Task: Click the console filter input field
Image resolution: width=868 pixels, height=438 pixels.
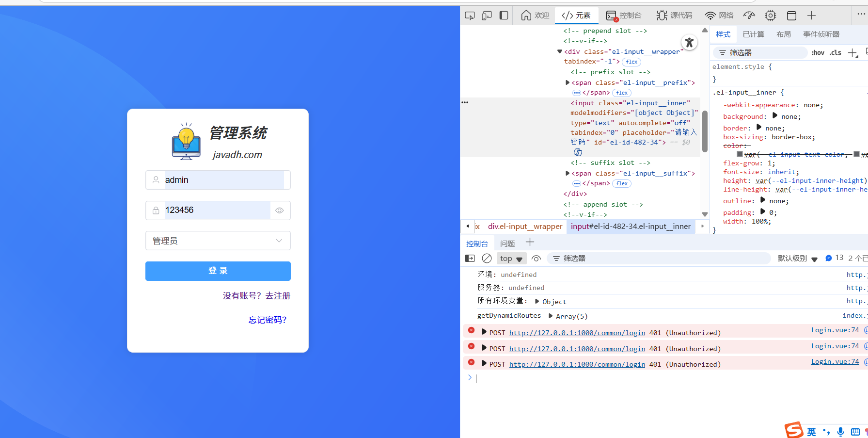Action: pos(659,259)
